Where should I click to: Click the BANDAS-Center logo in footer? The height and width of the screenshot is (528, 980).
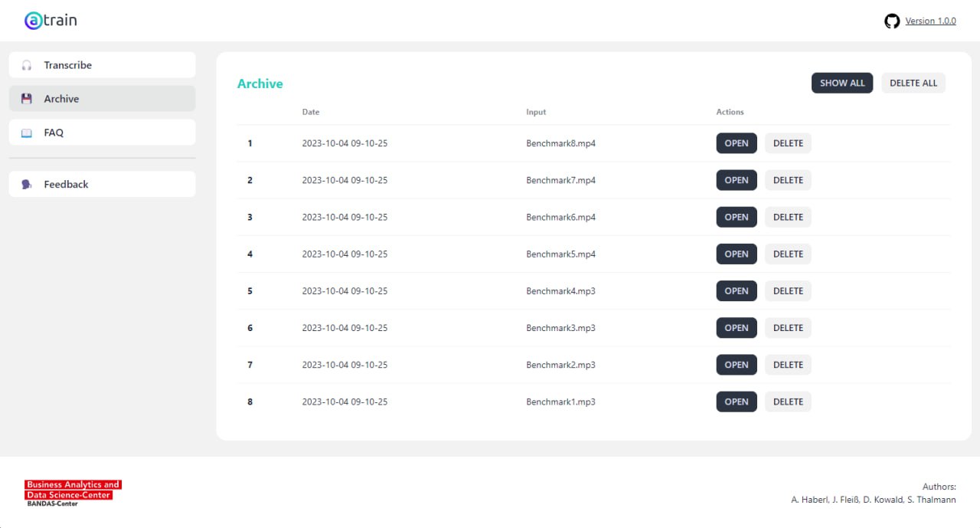pyautogui.click(x=73, y=493)
